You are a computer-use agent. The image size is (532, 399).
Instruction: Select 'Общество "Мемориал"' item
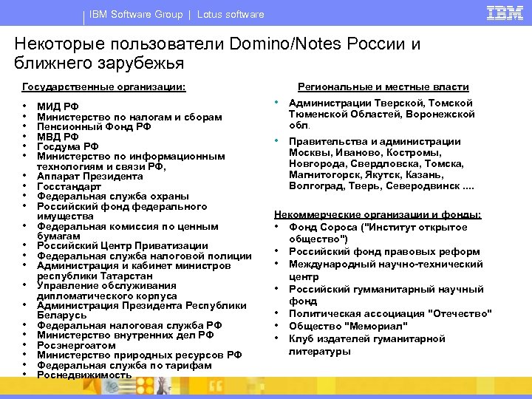point(348,326)
